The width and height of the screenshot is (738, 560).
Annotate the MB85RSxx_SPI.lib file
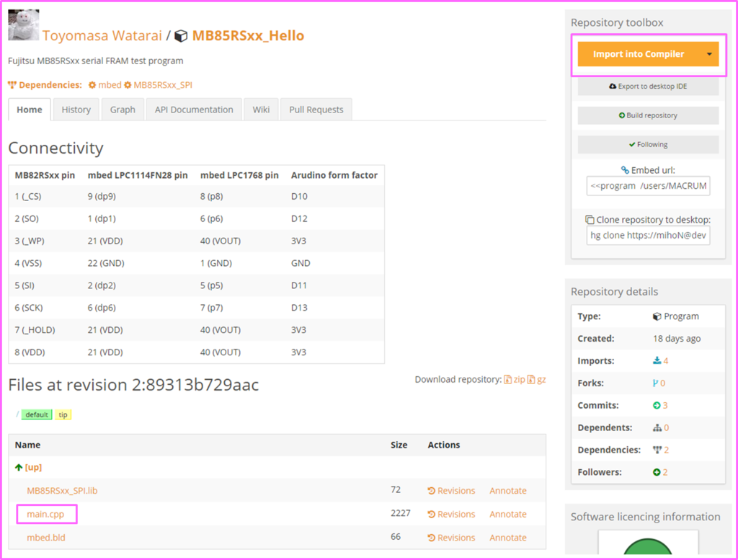click(508, 491)
